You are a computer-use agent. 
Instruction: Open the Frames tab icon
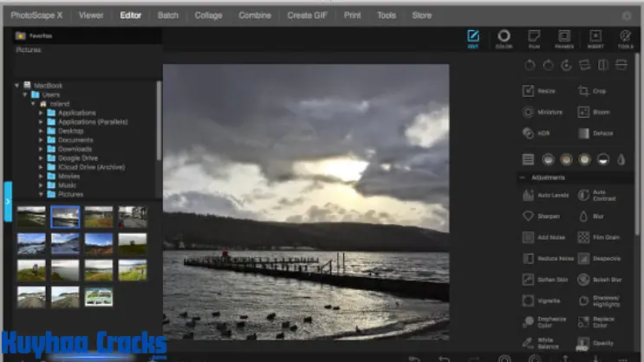(564, 39)
